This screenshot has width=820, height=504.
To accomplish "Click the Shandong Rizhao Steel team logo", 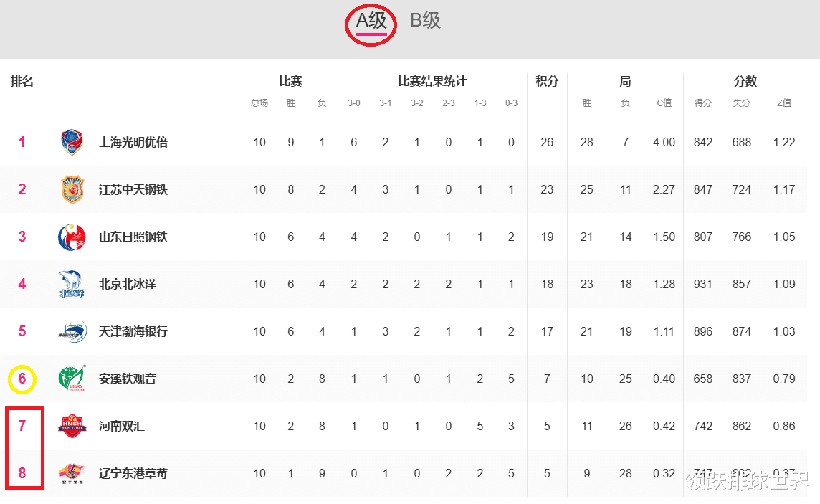I will (72, 237).
